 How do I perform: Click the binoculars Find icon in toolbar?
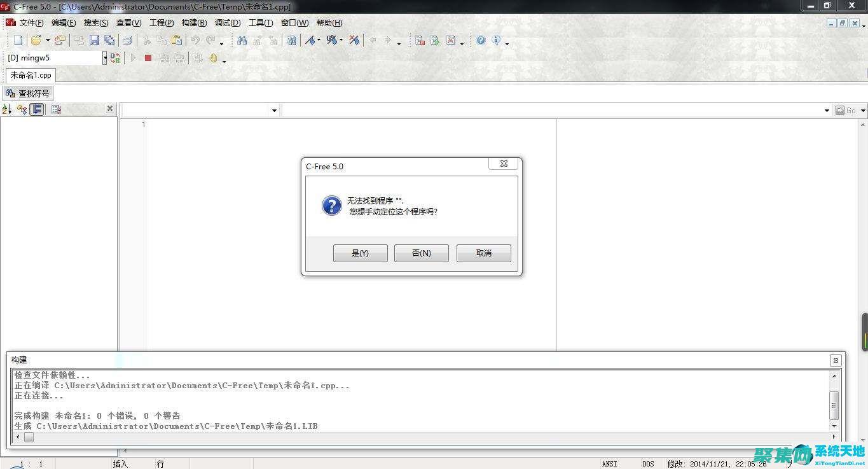242,40
